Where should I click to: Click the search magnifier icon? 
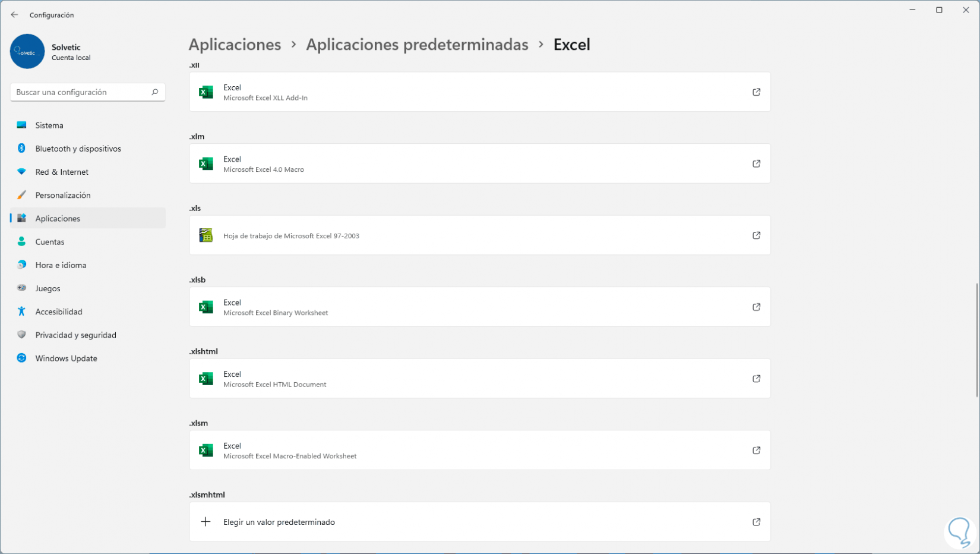[x=154, y=92]
